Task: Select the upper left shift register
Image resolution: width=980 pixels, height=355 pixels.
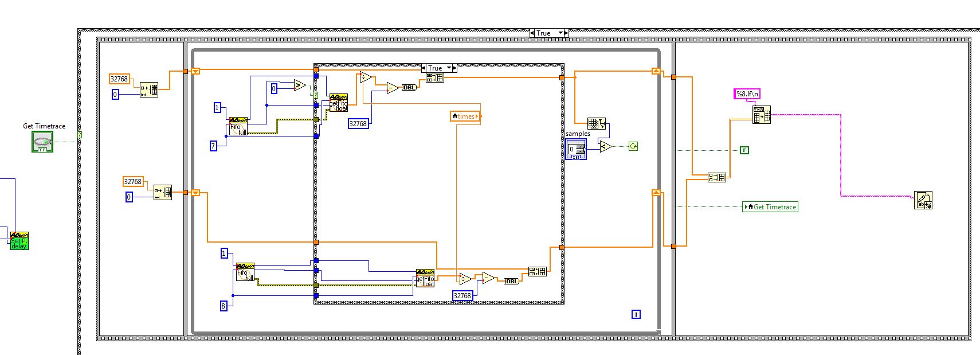Action: 195,71
